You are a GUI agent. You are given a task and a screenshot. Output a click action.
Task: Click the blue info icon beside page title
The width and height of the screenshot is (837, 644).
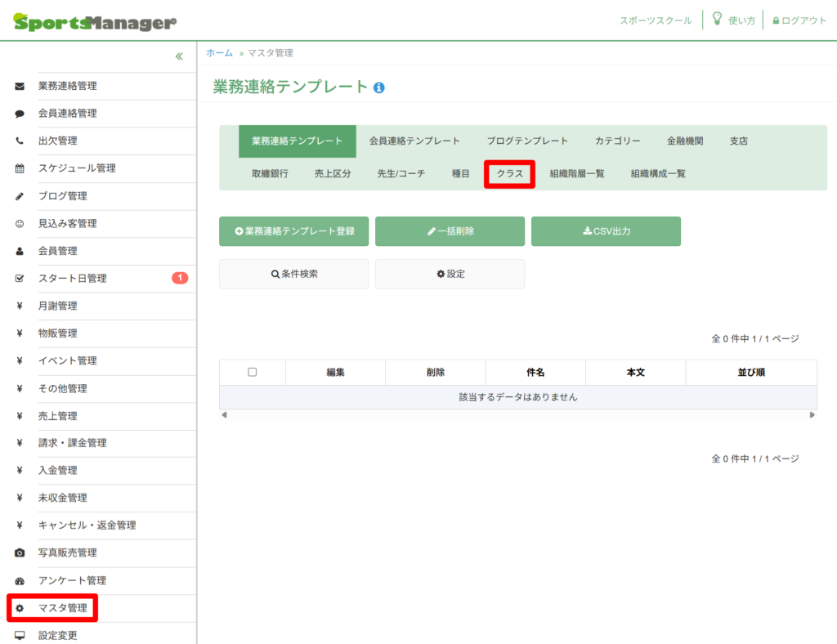click(x=378, y=87)
